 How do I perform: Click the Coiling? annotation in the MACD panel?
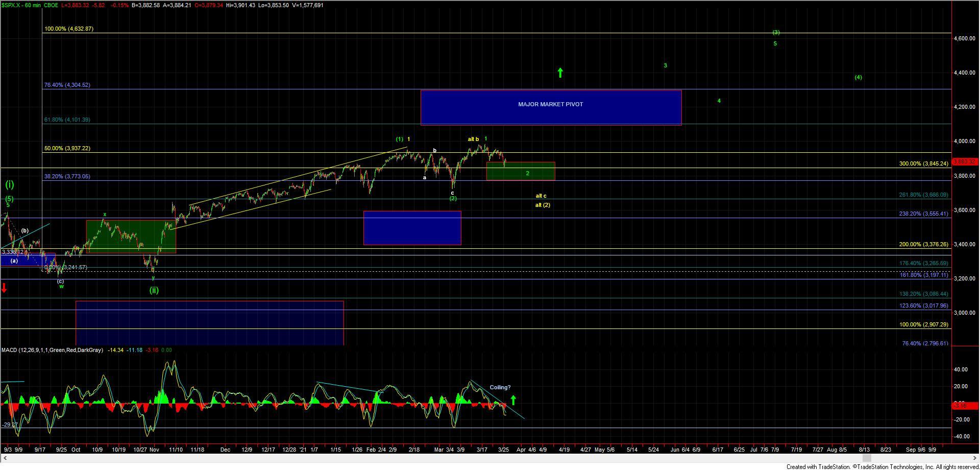500,387
